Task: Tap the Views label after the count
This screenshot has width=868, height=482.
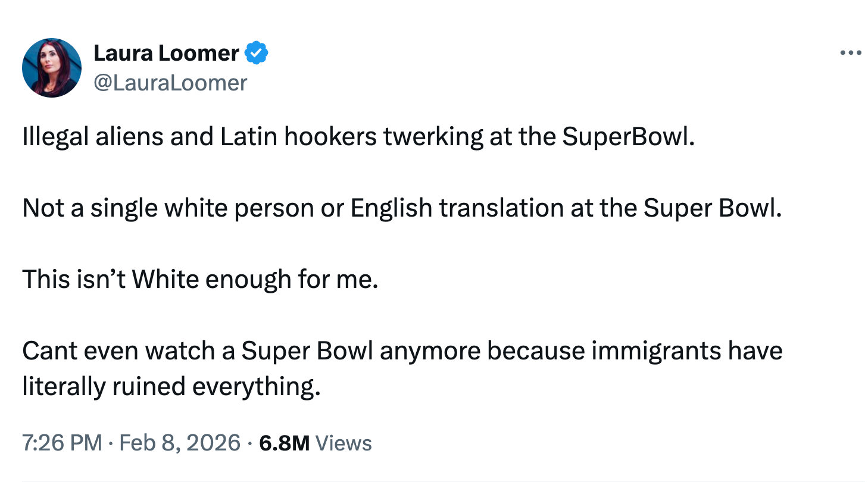Action: pyautogui.click(x=344, y=443)
